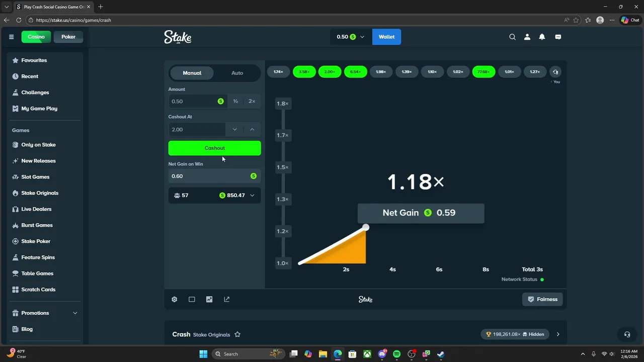Image resolution: width=644 pixels, height=362 pixels.
Task: Open the user profile icon
Action: [527, 37]
